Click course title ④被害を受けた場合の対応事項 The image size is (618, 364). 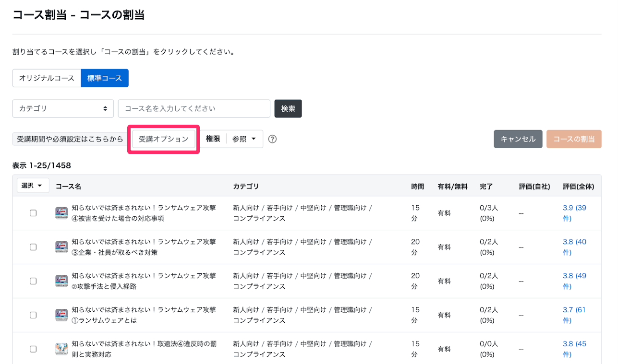pos(144,213)
